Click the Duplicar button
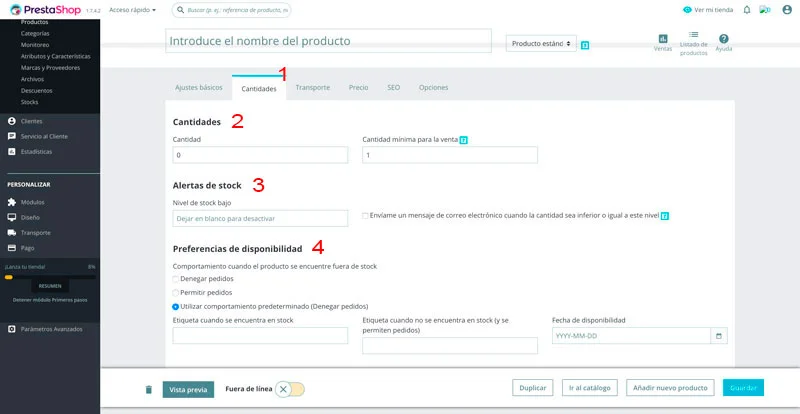Image resolution: width=800 pixels, height=414 pixels. point(533,388)
